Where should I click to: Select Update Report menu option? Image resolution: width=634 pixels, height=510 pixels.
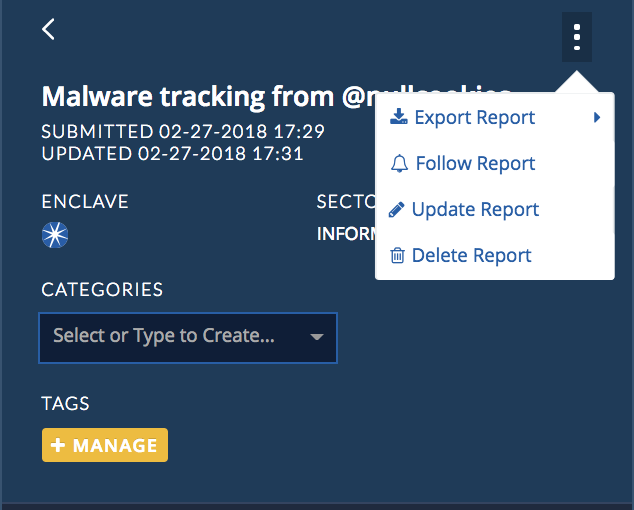[x=476, y=210]
